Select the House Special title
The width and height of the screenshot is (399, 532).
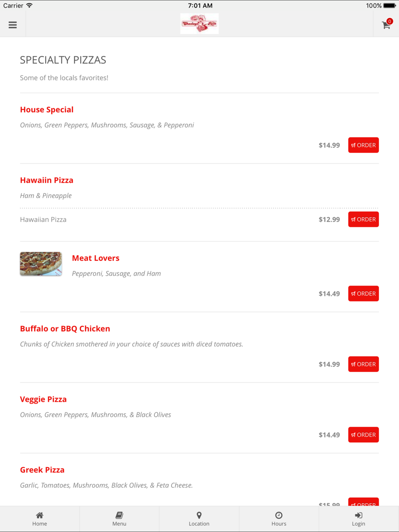47,110
